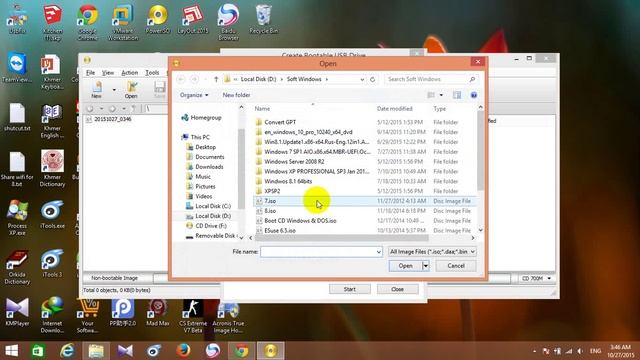640x360 pixels.
Task: Open Firefox from the taskbar
Action: tap(183, 351)
